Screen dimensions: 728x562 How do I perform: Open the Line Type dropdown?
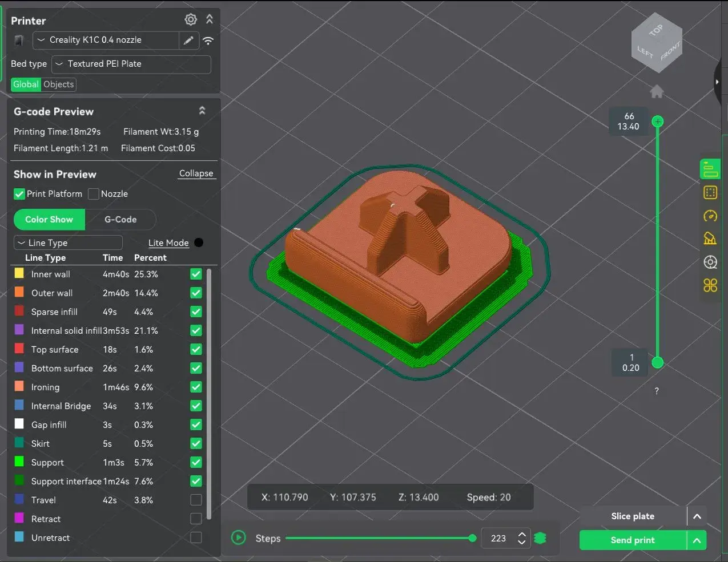(x=68, y=243)
